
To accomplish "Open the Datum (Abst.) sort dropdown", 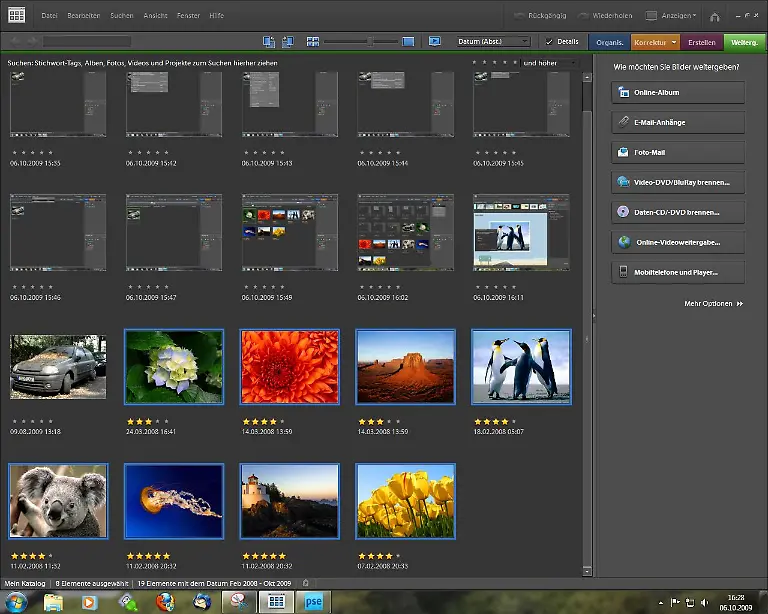I will click(x=493, y=42).
